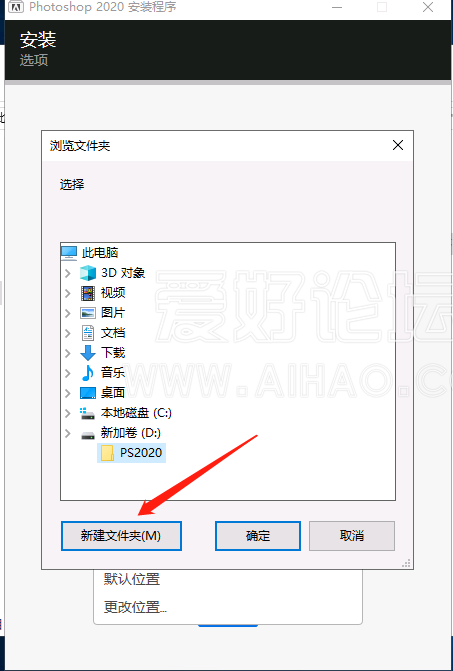This screenshot has height=671, width=453.
Task: Select the 音乐 music note icon
Action: (87, 373)
